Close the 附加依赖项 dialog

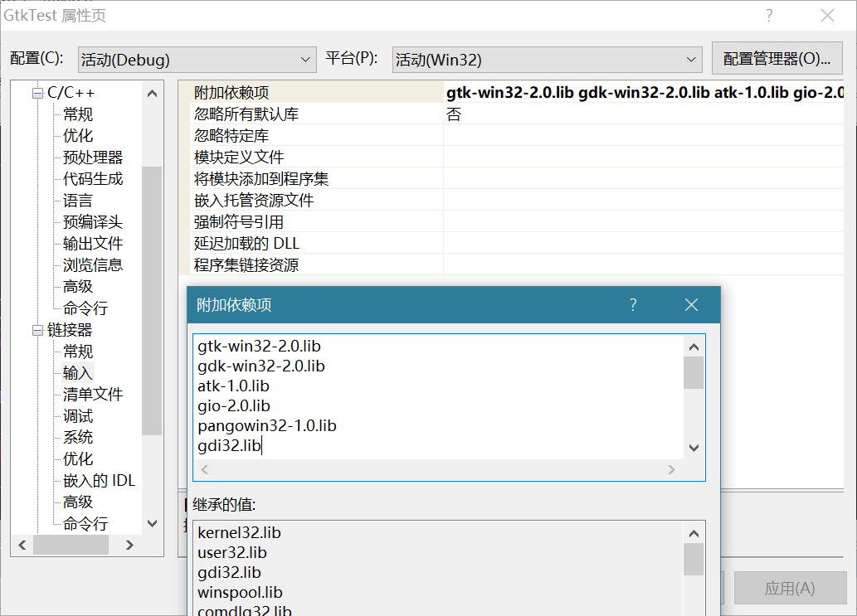[691, 305]
